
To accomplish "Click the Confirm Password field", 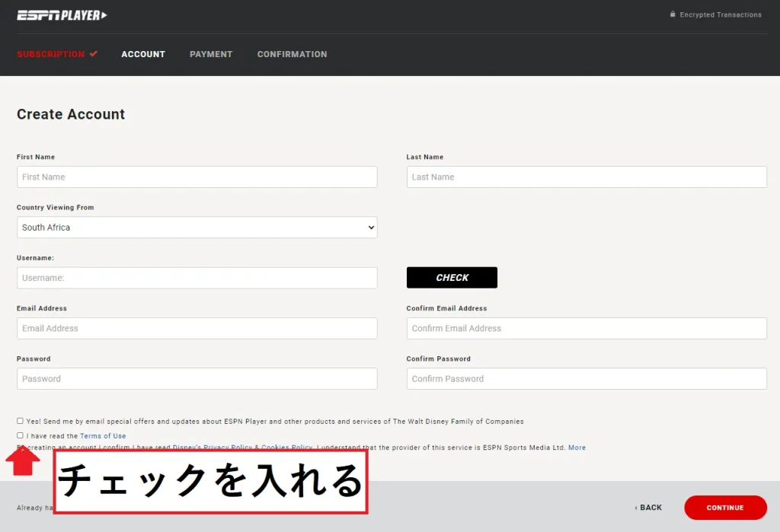I will 587,379.
